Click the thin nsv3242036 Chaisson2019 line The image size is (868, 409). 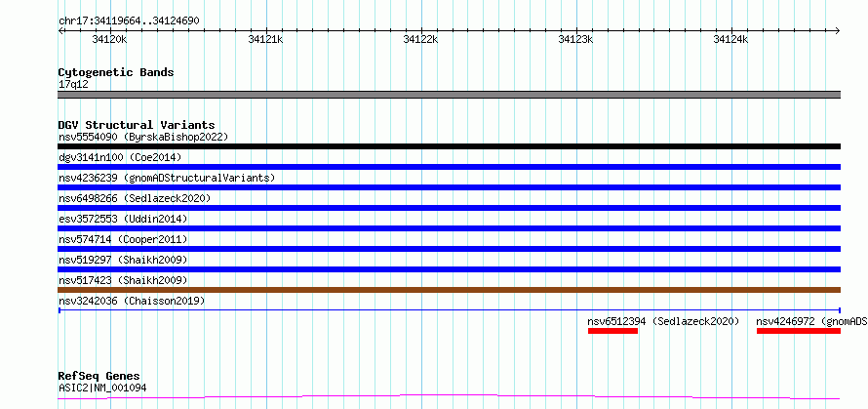(449, 310)
